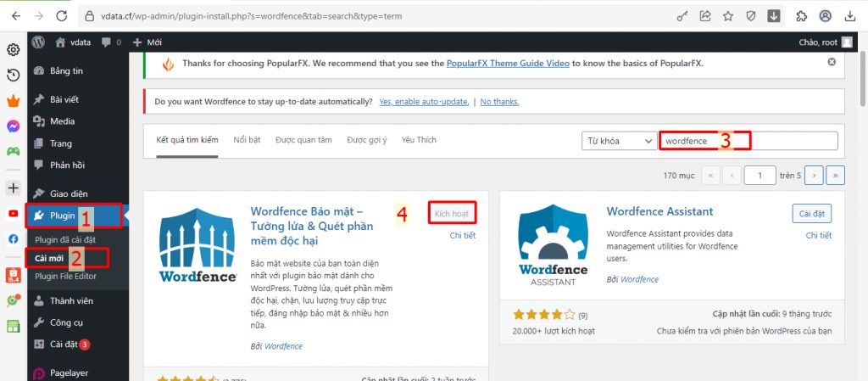The image size is (868, 381).
Task: Click the current page number field
Action: pos(760,175)
